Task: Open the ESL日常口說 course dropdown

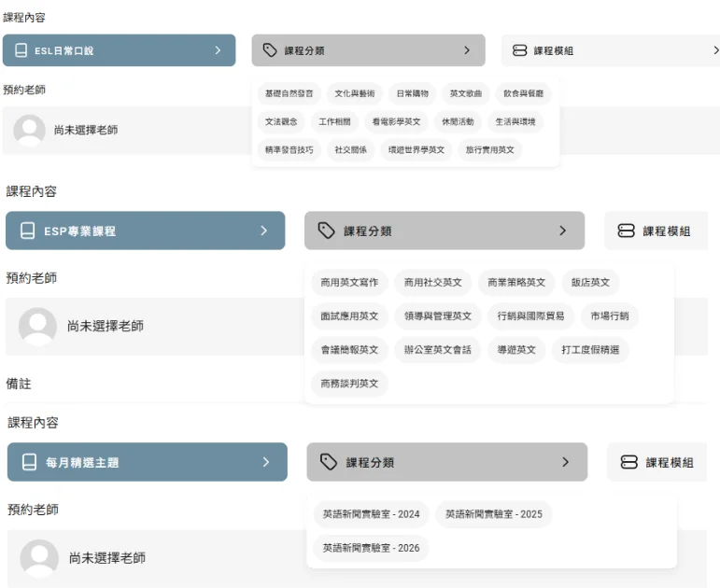Action: (x=119, y=50)
